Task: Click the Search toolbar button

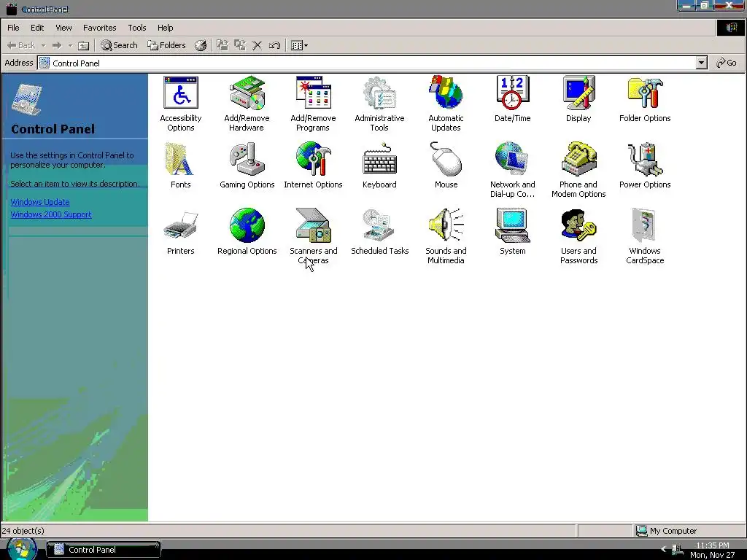Action: 119,45
